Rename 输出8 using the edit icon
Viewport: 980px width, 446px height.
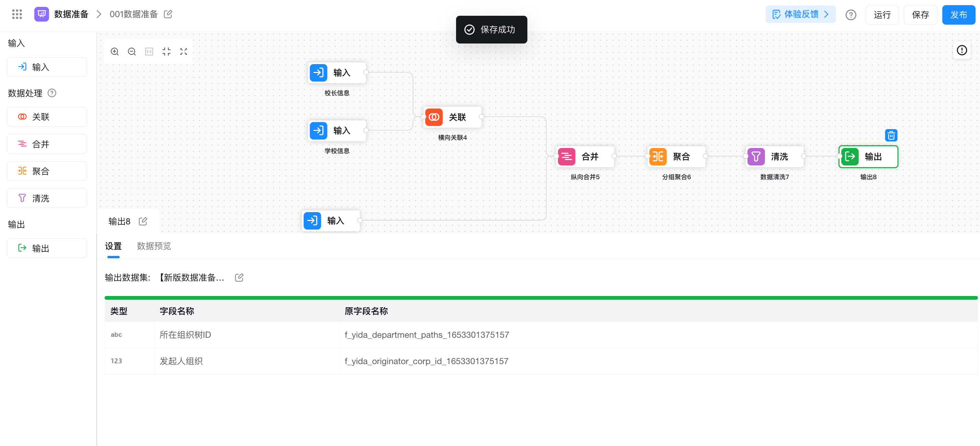click(143, 222)
